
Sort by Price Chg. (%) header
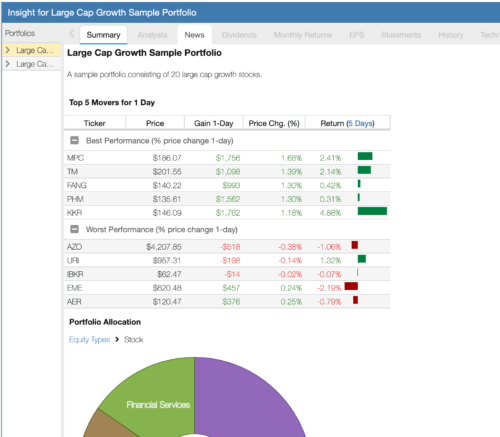274,123
